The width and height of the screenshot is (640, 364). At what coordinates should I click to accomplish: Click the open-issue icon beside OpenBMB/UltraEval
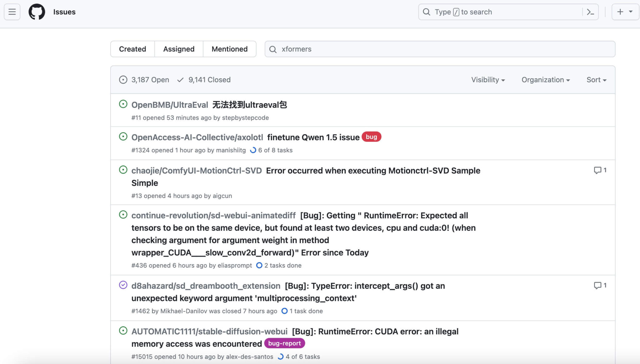click(x=123, y=104)
